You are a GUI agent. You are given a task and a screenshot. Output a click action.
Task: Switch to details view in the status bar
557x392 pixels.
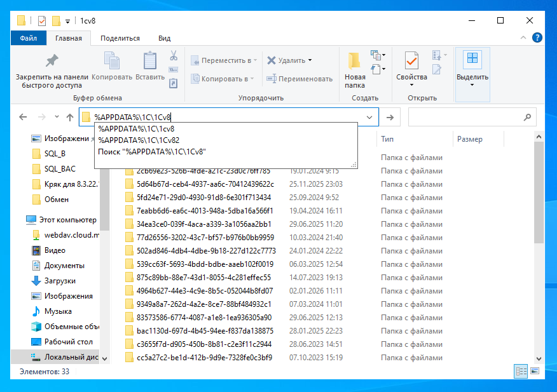coord(521,370)
